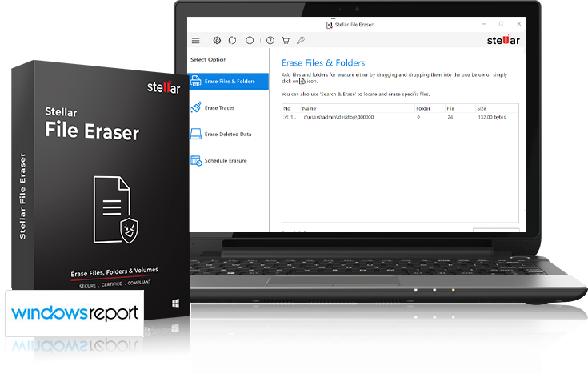Screen dimensions: 588x374
Task: Click the circular refresh arrows icon
Action: (x=233, y=41)
